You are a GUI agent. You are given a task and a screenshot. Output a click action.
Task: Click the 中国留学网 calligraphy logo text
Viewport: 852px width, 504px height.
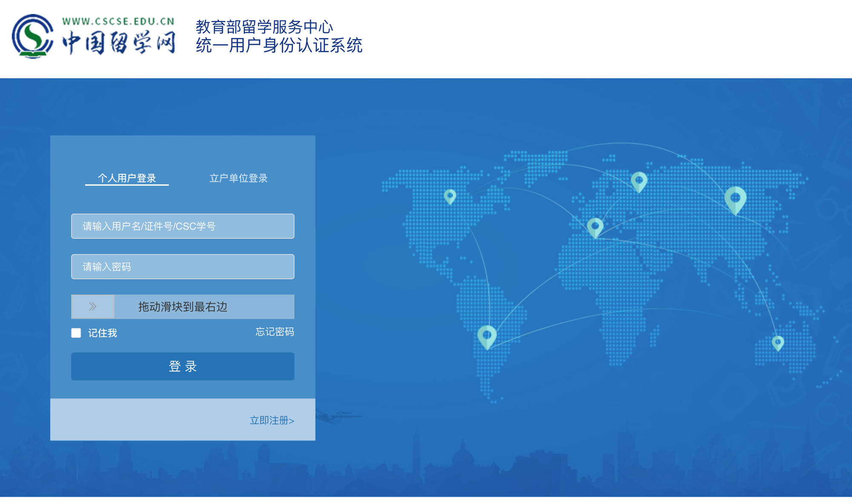click(x=119, y=43)
